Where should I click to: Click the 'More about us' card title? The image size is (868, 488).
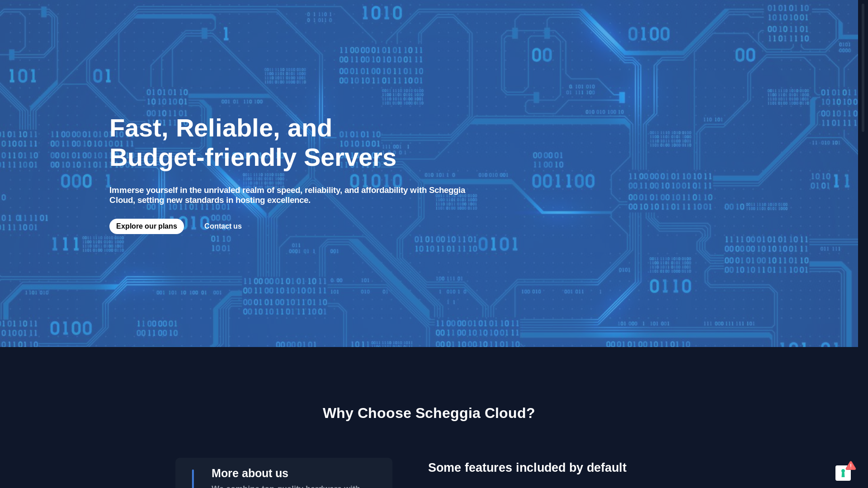(x=250, y=473)
